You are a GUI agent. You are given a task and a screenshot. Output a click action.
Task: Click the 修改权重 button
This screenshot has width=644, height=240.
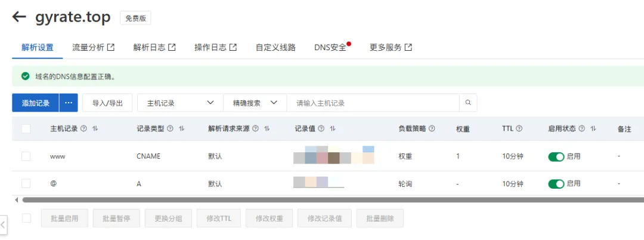coord(270,219)
